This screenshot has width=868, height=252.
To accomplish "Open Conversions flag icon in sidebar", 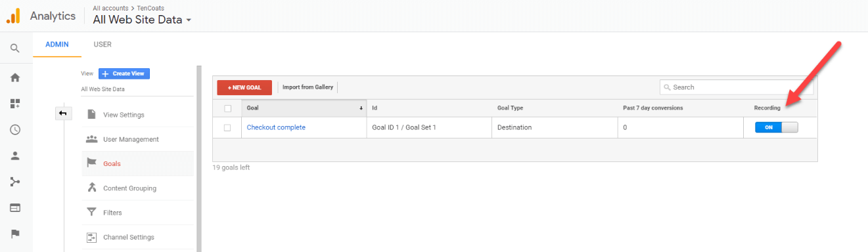I will 14,234.
